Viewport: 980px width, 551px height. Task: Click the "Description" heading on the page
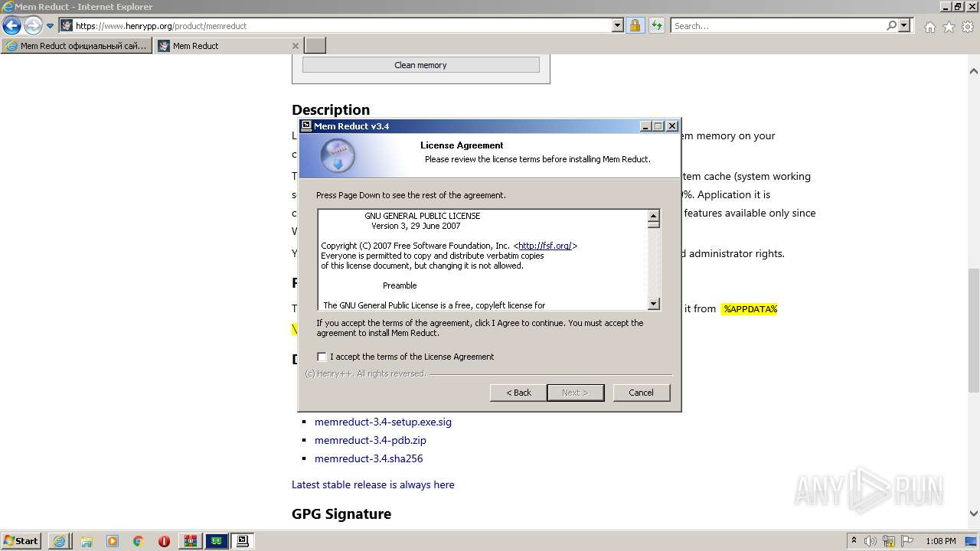coord(331,109)
